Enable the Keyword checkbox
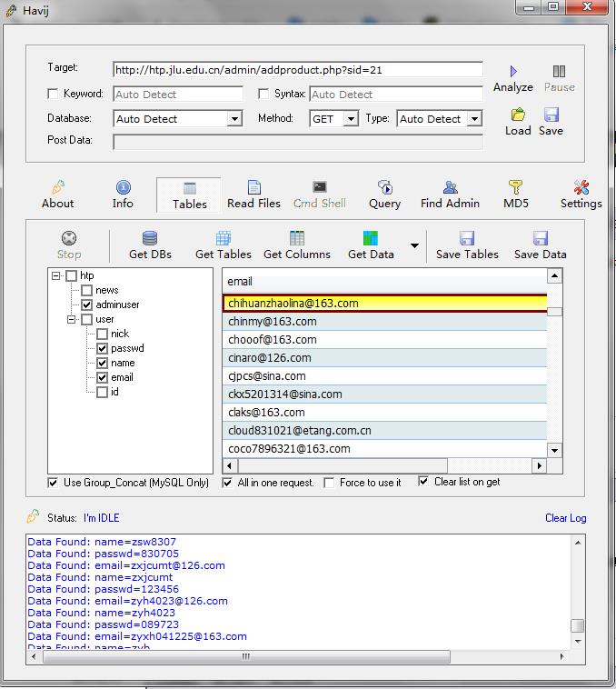Viewport: 616px width, 689px height. pyautogui.click(x=53, y=94)
